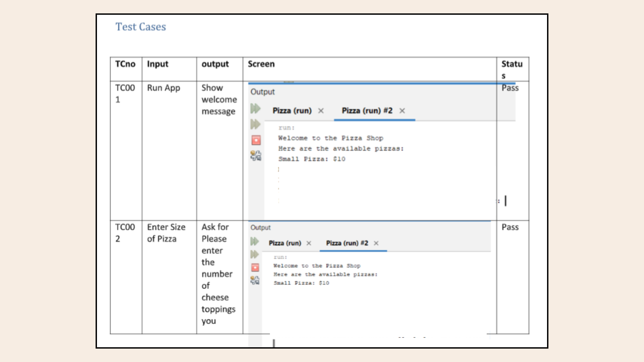Click the second re-run icon in the TC001 output panel

coord(255,124)
